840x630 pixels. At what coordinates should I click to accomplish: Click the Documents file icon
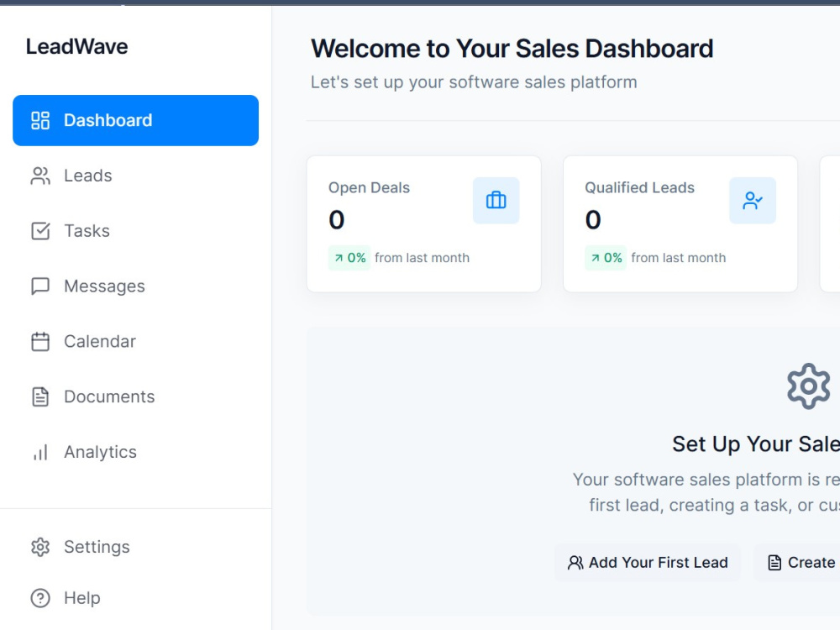pyautogui.click(x=40, y=396)
